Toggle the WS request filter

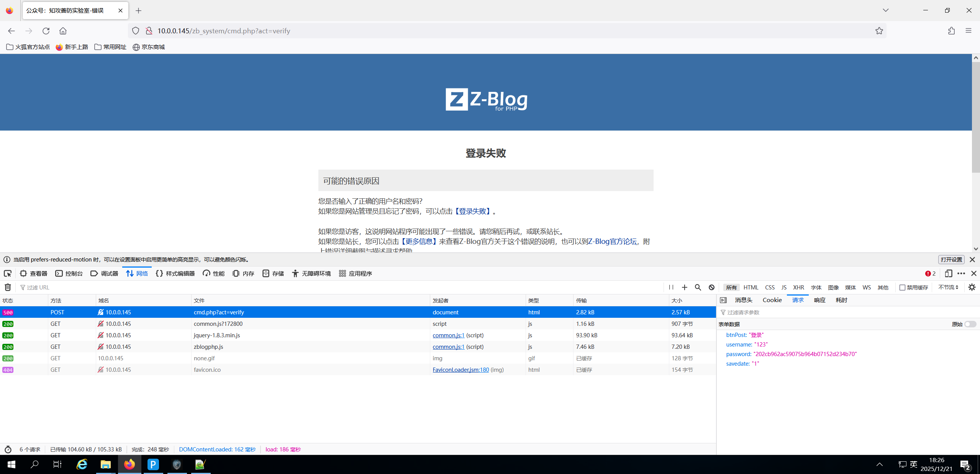[x=867, y=288]
